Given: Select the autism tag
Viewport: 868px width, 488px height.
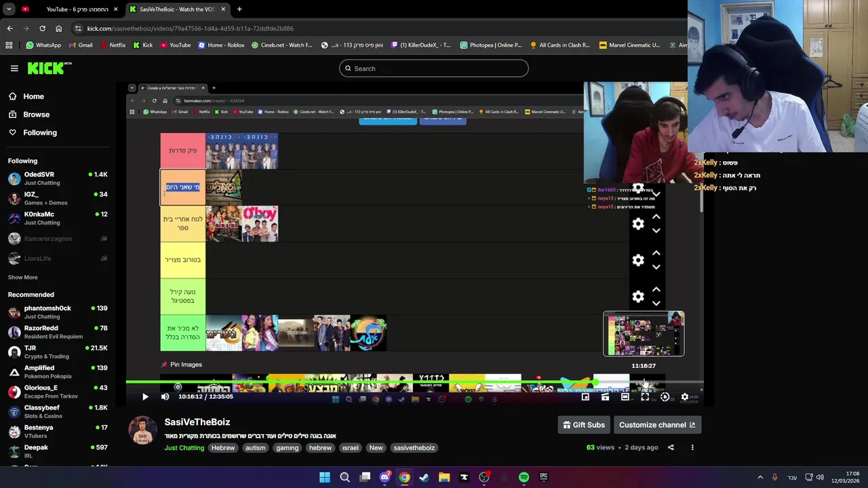Looking at the screenshot, I should point(256,448).
